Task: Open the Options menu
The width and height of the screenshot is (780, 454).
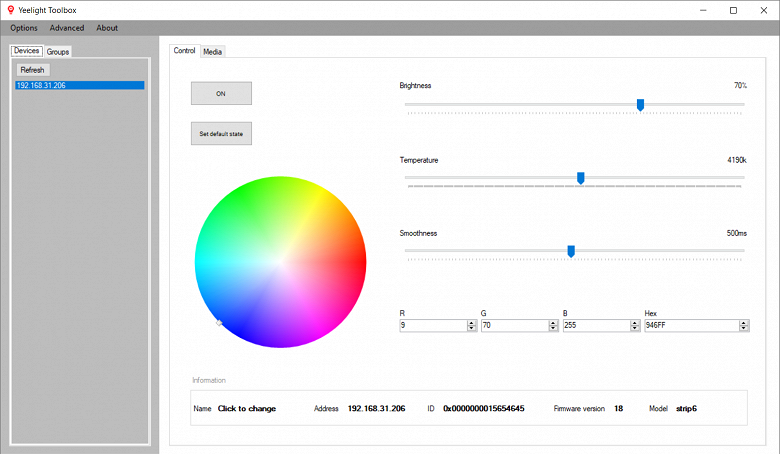Action: (24, 28)
